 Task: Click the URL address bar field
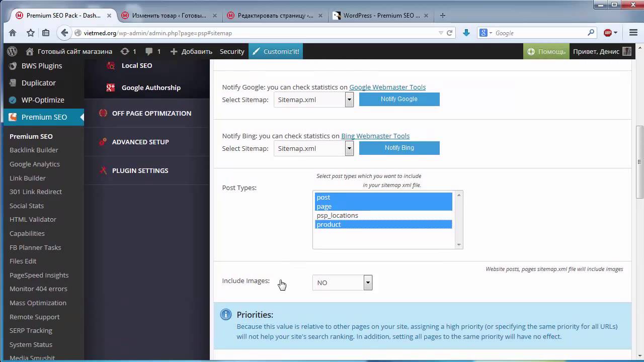point(257,33)
